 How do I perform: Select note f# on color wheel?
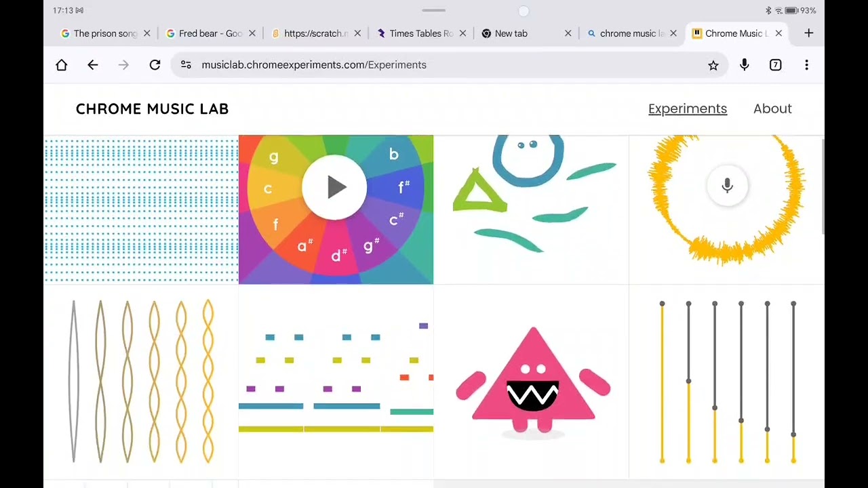404,187
